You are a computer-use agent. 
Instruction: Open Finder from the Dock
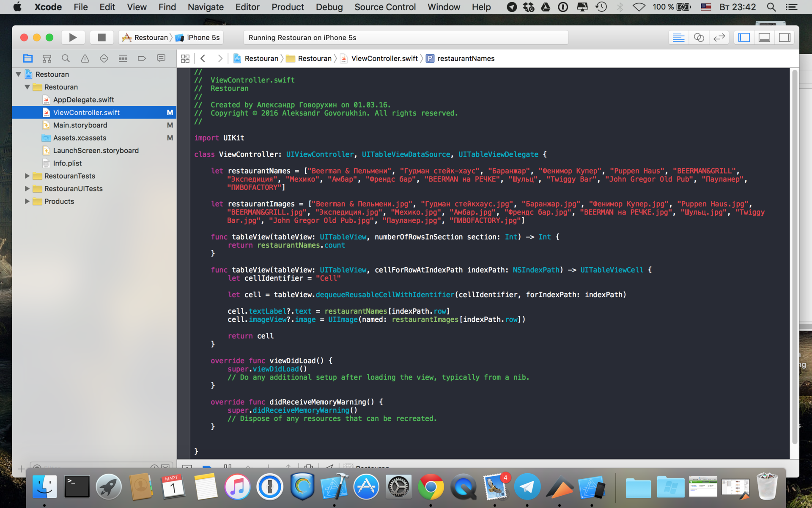[x=44, y=487]
